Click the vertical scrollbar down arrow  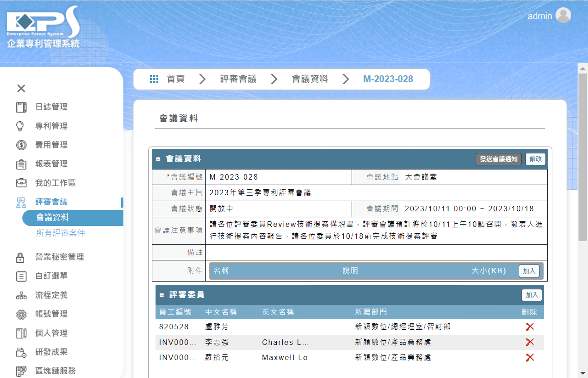pyautogui.click(x=583, y=373)
